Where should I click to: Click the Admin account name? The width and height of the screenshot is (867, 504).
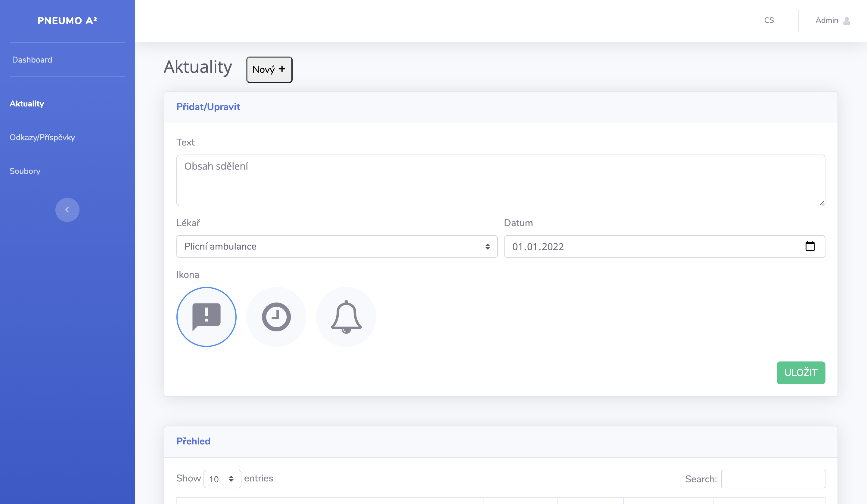[x=826, y=20]
